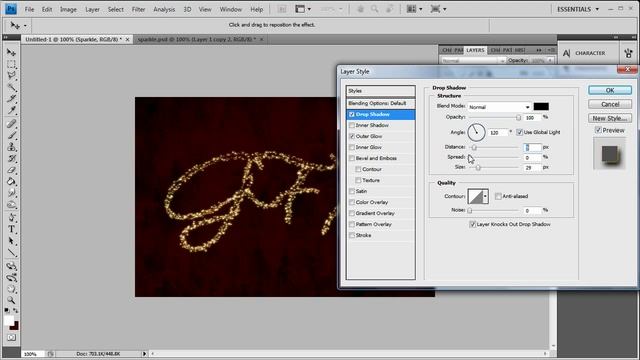The height and width of the screenshot is (360, 640).
Task: Click the Noise slider handle
Action: pyautogui.click(x=470, y=211)
